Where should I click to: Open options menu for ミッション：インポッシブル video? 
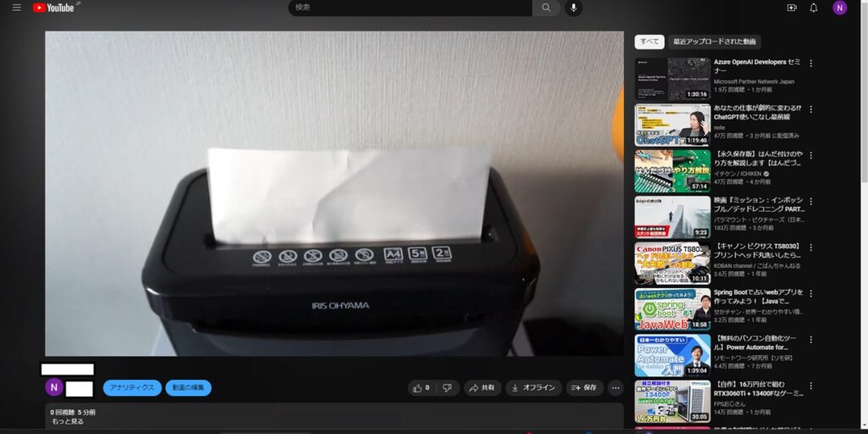tap(811, 201)
